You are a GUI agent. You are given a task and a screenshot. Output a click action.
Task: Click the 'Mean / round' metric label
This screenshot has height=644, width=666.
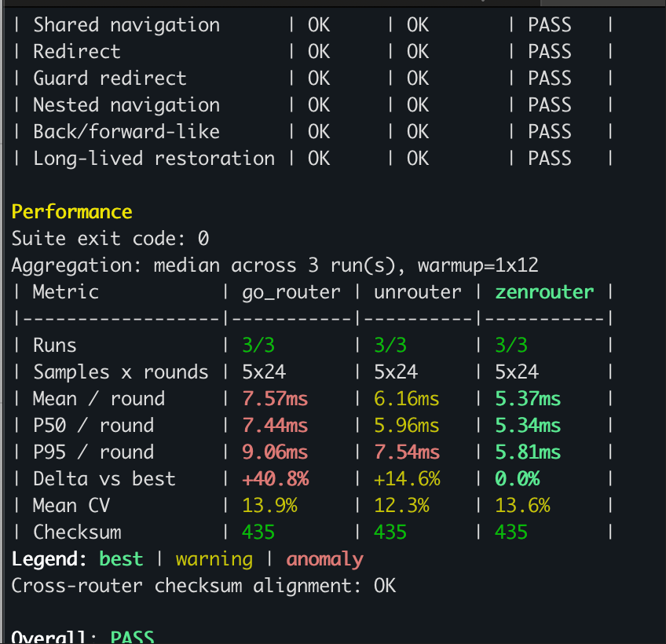[99, 399]
